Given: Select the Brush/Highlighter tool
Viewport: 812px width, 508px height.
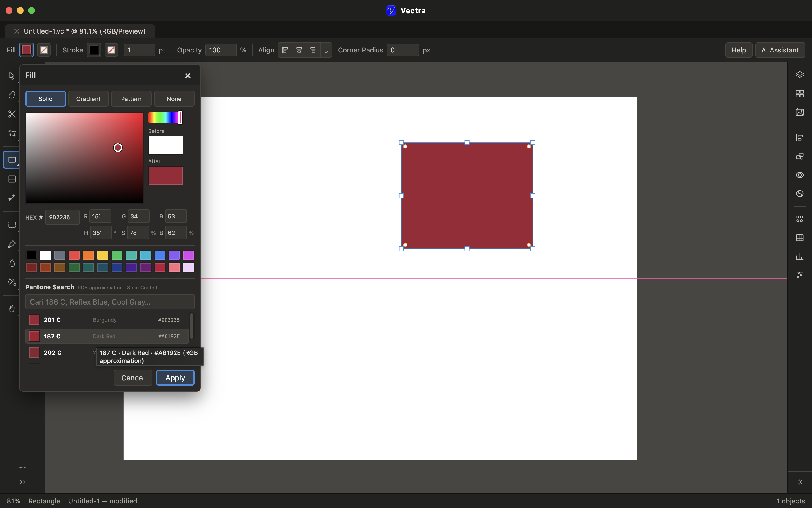Looking at the screenshot, I should [12, 244].
